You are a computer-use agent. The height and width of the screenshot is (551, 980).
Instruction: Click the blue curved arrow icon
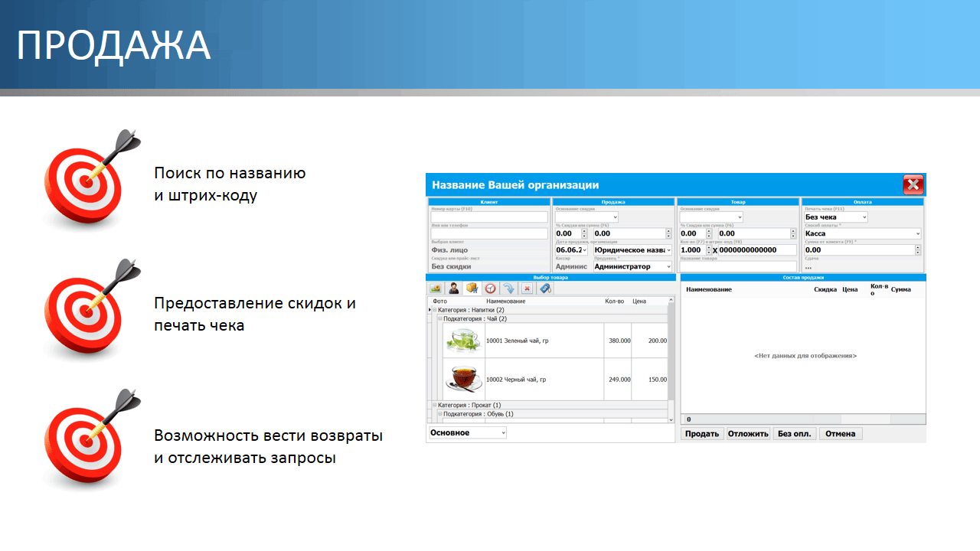pyautogui.click(x=508, y=289)
